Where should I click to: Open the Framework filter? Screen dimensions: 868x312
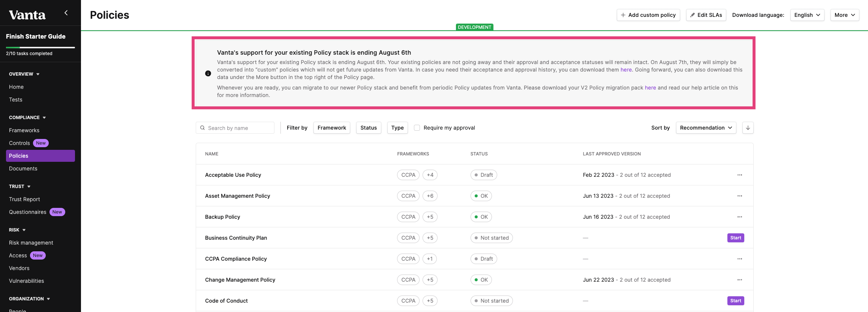click(x=332, y=128)
